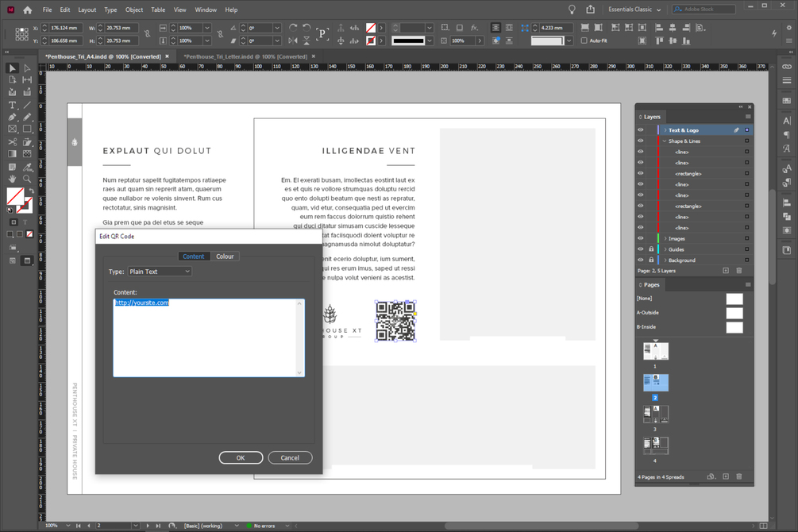This screenshot has width=798, height=532.
Task: Unlock the Background layer
Action: pos(651,260)
